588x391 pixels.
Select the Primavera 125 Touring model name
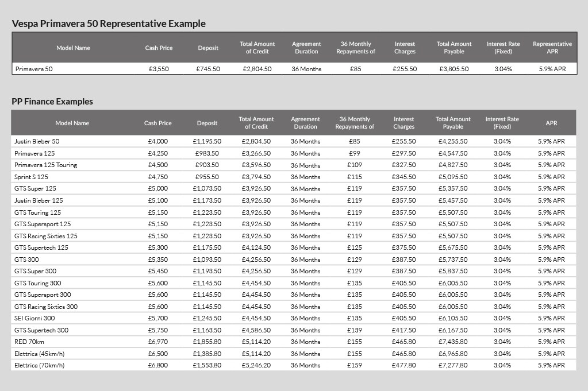(46, 165)
